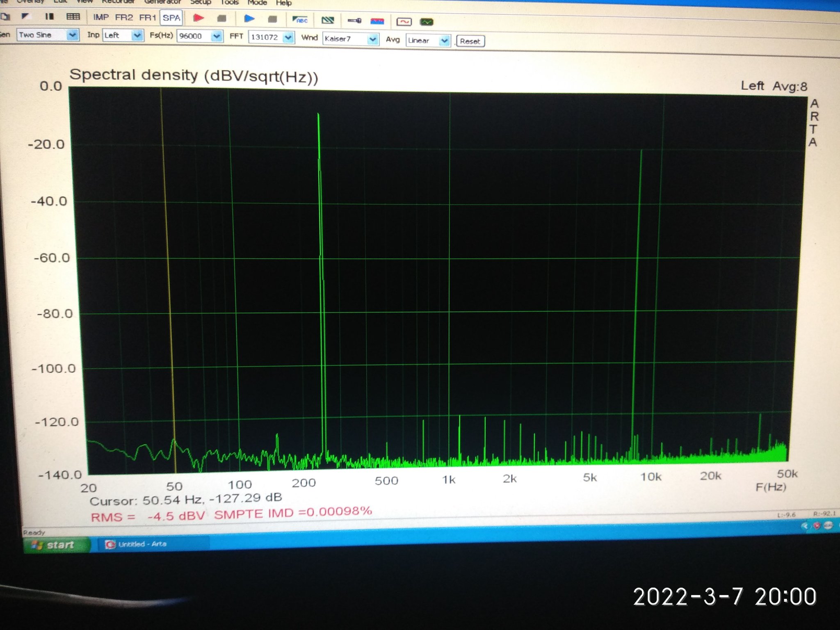Click the green waveform scope icon
The width and height of the screenshot is (840, 630).
click(x=427, y=22)
